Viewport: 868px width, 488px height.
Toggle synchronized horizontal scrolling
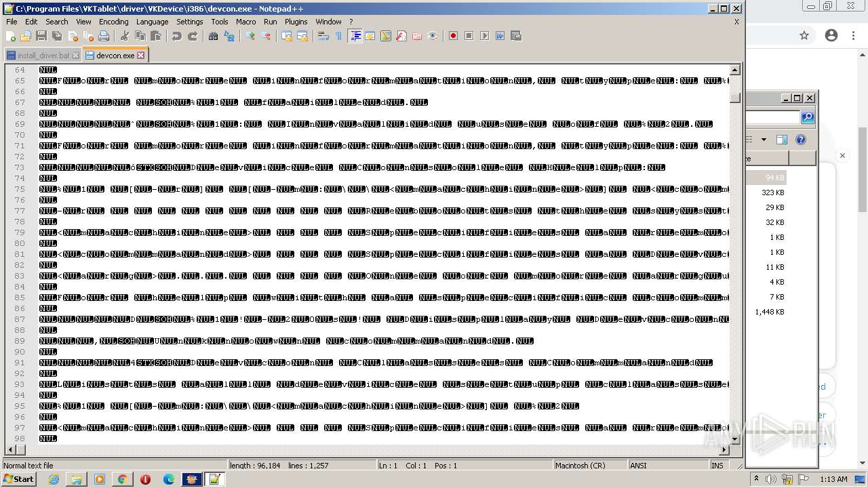click(x=302, y=36)
